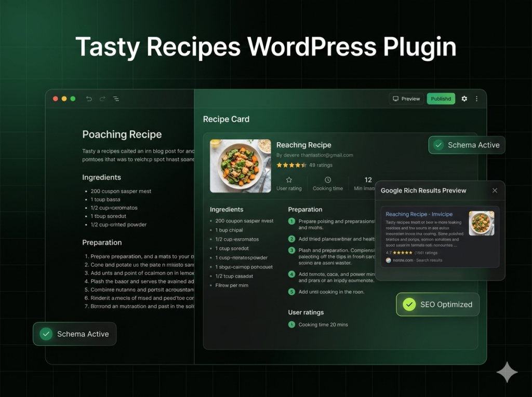Click the undo arrow icon
The width and height of the screenshot is (532, 397).
(89, 99)
